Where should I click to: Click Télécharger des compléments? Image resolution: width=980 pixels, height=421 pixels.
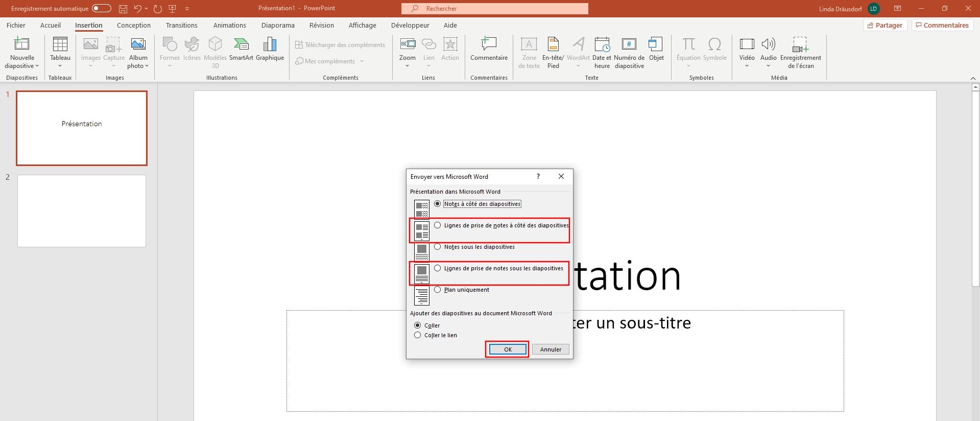pyautogui.click(x=340, y=45)
